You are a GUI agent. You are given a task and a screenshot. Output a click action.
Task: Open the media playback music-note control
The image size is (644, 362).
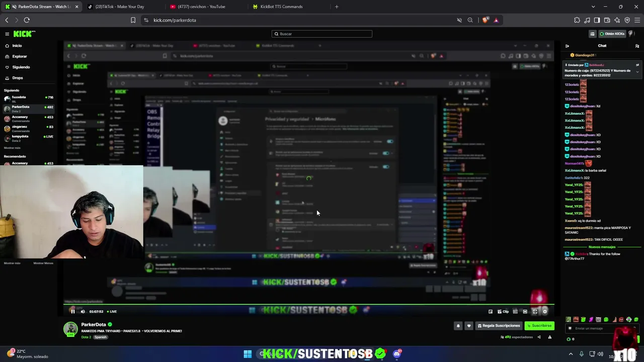(x=587, y=20)
